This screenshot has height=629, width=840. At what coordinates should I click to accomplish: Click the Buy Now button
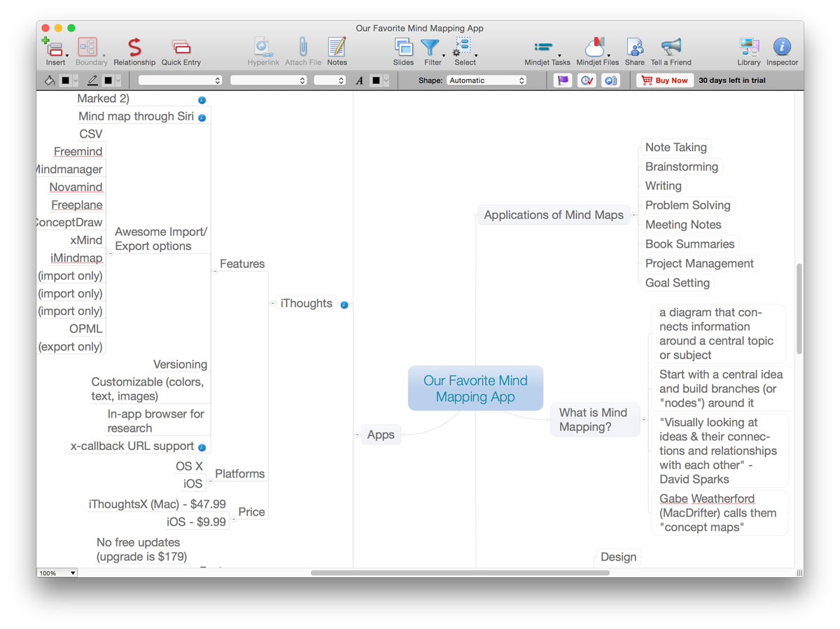click(x=665, y=80)
